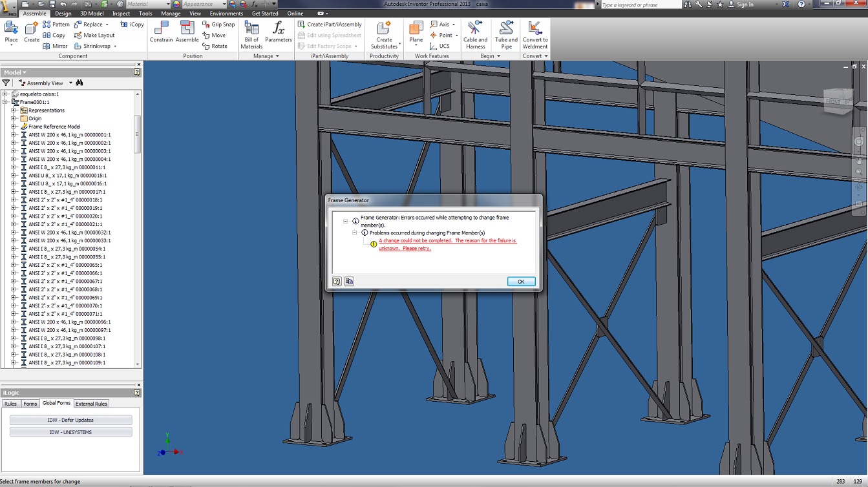Open the Parameters dialog
The image size is (868, 487).
pos(279,32)
